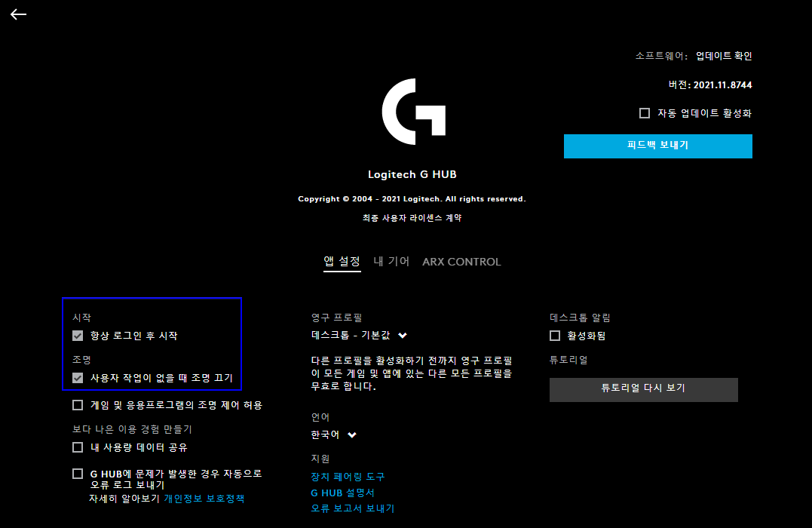This screenshot has height=528, width=812.
Task: Toggle 항상 로그인 후 시작 checkbox
Action: (x=78, y=336)
